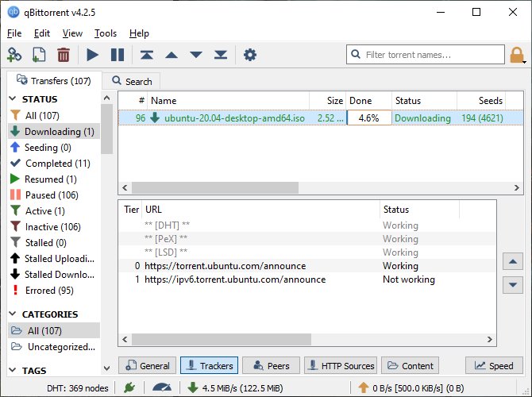Open the Edit menu
532x397 pixels.
point(42,33)
